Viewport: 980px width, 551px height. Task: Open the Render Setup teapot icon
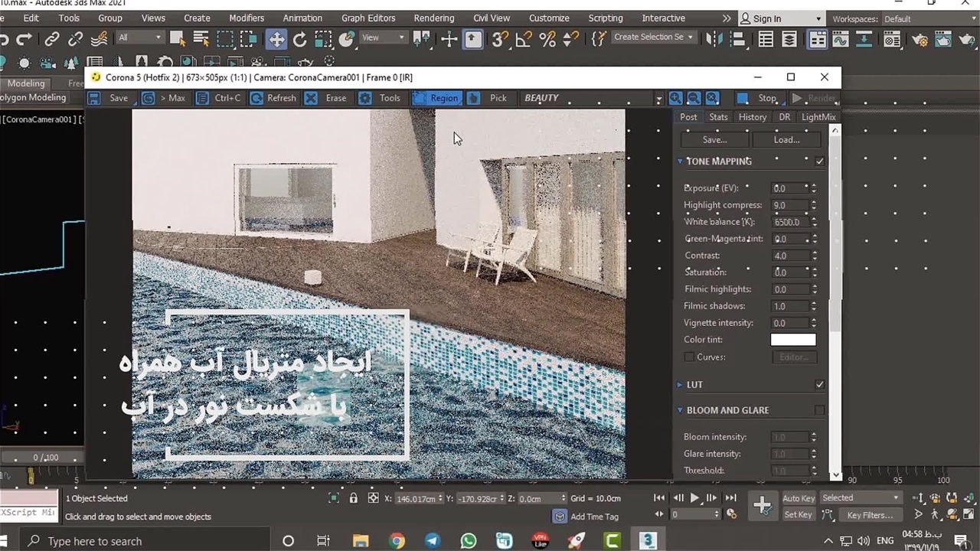point(920,39)
